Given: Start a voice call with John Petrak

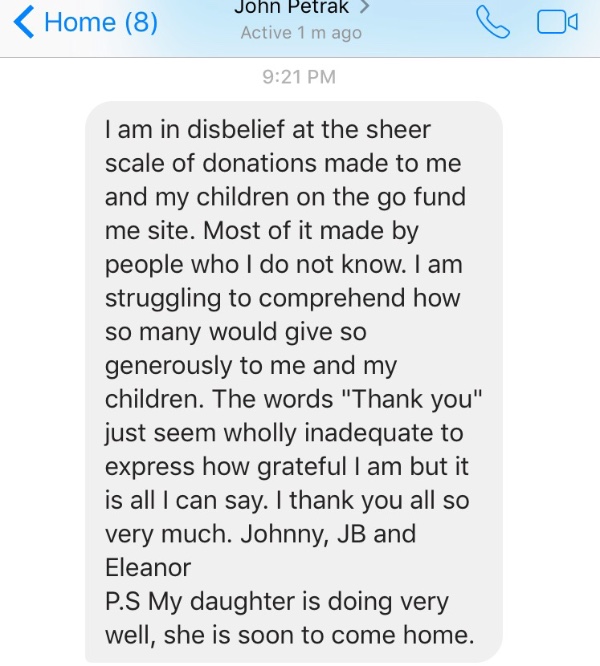Looking at the screenshot, I should (493, 22).
